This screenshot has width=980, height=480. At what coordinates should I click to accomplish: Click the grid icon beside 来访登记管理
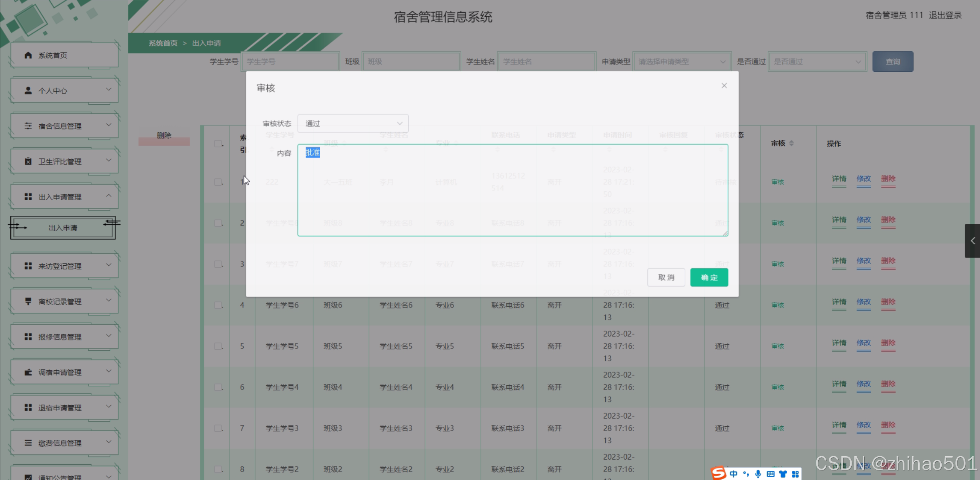28,266
